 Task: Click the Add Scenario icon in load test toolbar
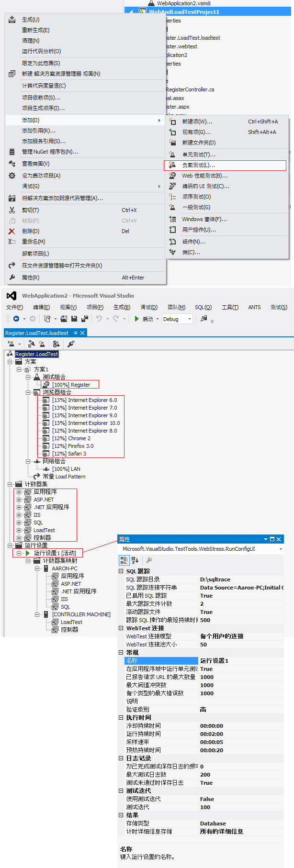31,344
